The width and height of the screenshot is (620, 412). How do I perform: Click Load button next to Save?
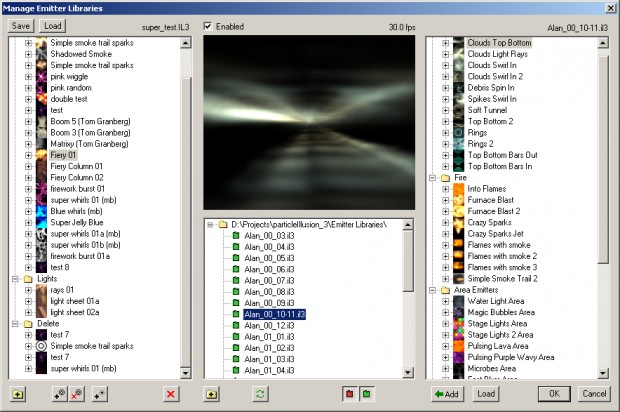pos(53,26)
